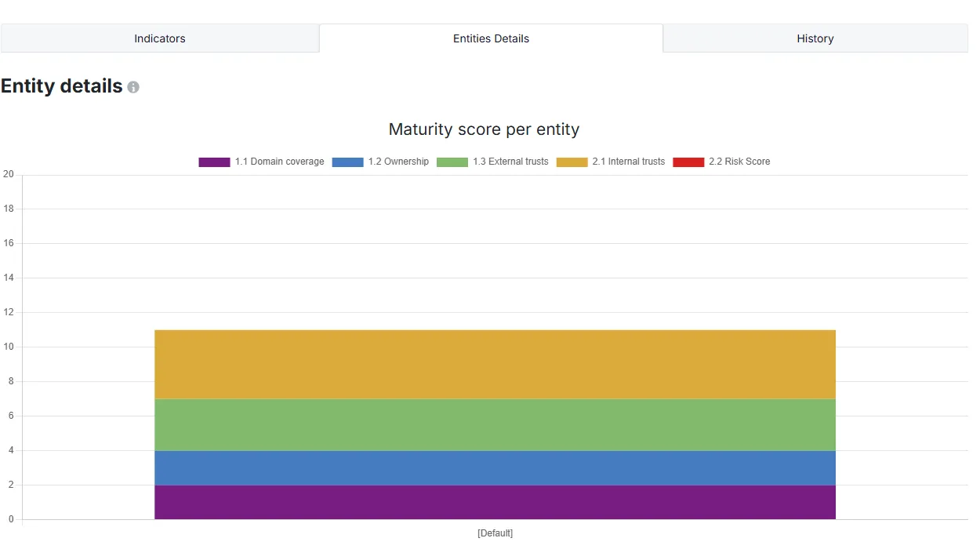This screenshot has height=549, width=980.
Task: Switch to the Indicators tab
Action: tap(160, 38)
